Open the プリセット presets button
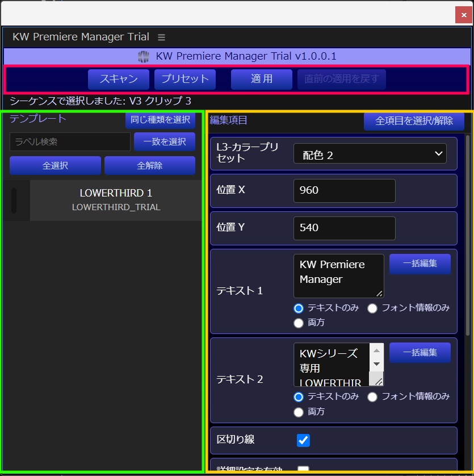474x476 pixels. coord(185,79)
